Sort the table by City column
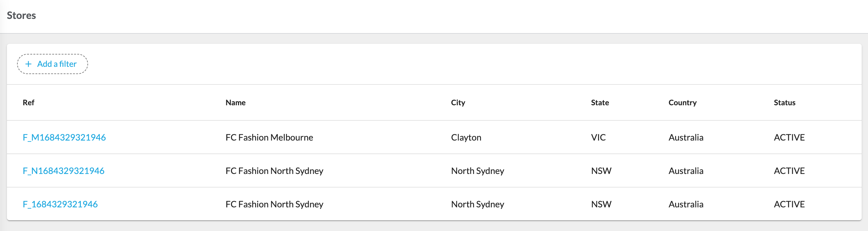868x231 pixels. click(x=458, y=102)
